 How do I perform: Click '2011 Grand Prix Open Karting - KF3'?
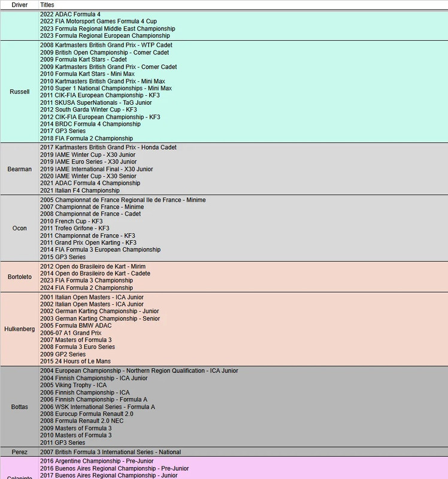coord(88,243)
